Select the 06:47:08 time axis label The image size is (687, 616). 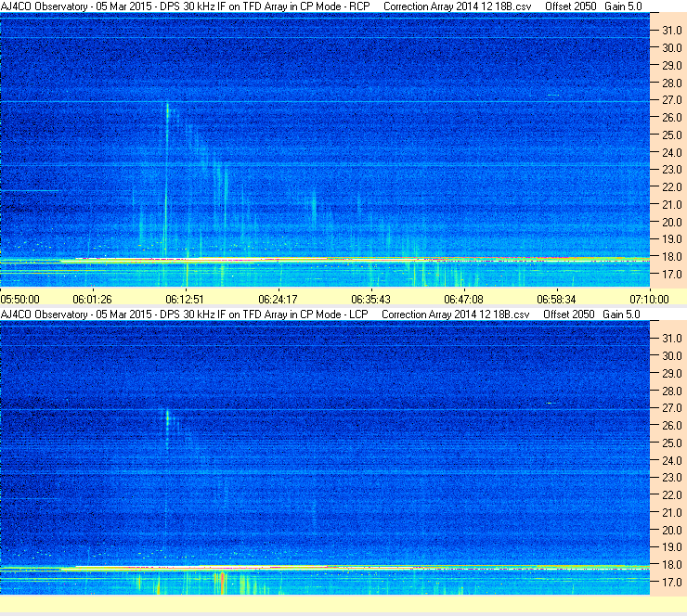[463, 300]
